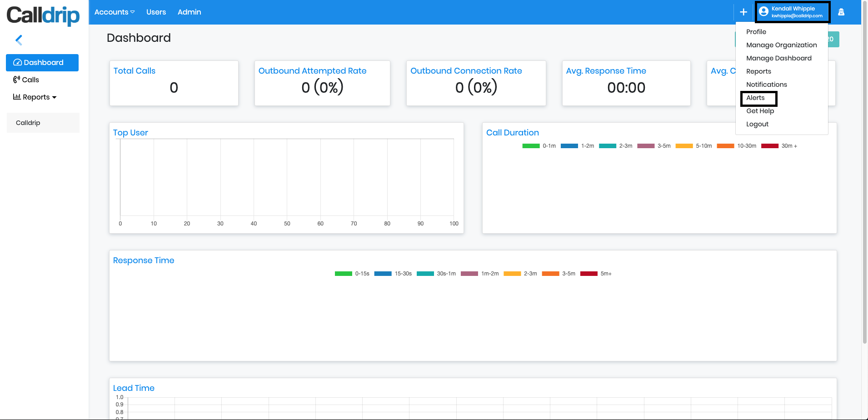868x420 pixels.
Task: Select Alerts from the user menu
Action: (755, 98)
